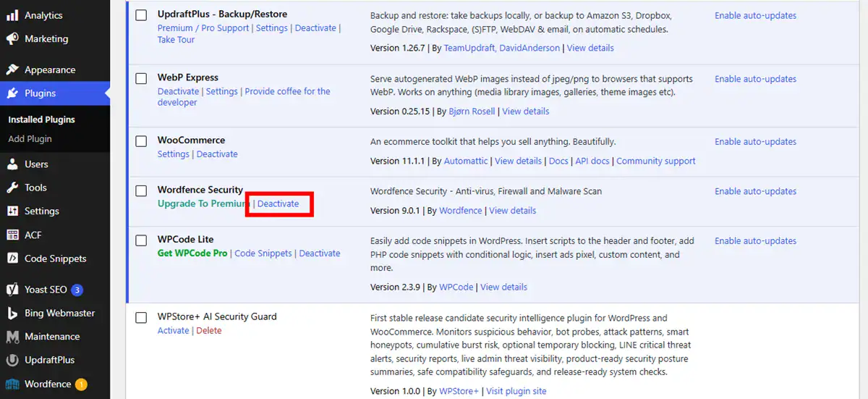Click the Analytics bar chart icon

tap(12, 15)
